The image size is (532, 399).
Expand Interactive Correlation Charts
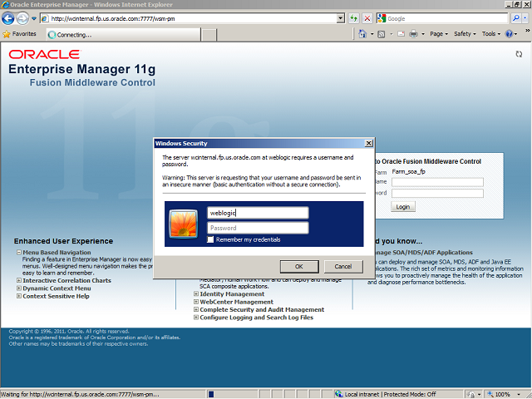[x=19, y=281]
